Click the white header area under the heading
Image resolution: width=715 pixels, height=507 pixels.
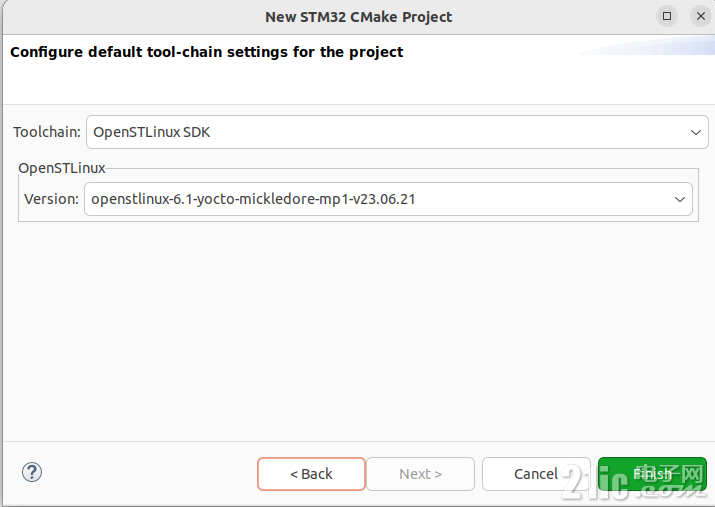[292, 83]
